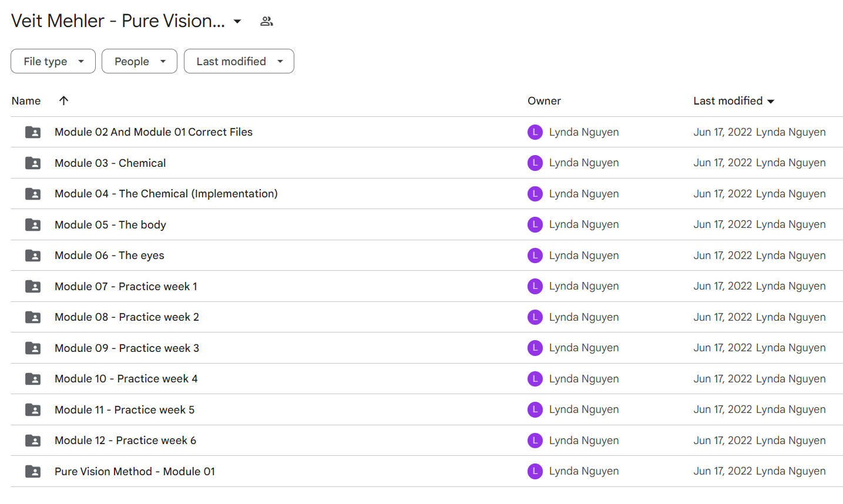Image resolution: width=843 pixels, height=504 pixels.
Task: Click the modified date in the Module 05 row
Action: (x=723, y=224)
